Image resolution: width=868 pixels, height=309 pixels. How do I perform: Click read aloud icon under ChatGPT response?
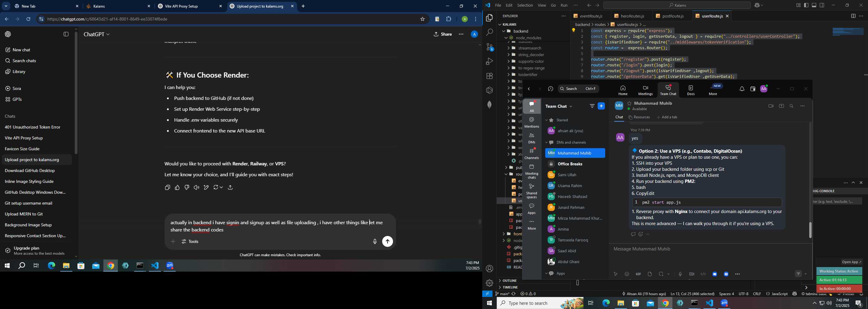tap(197, 188)
